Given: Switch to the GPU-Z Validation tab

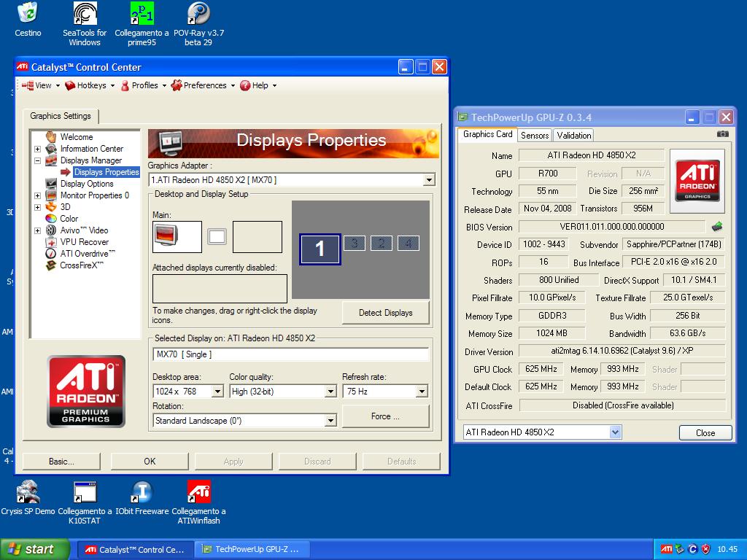Looking at the screenshot, I should pos(573,135).
